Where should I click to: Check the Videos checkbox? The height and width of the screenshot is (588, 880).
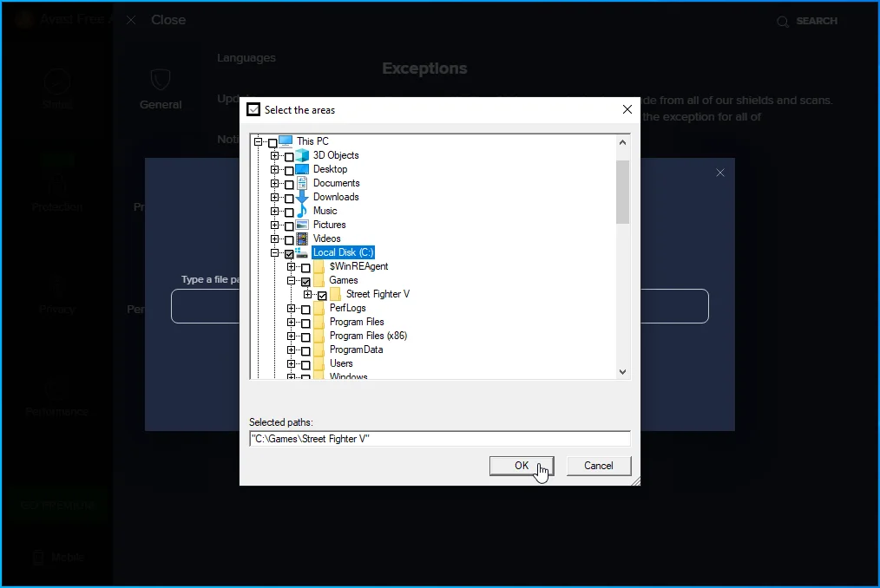tap(289, 240)
